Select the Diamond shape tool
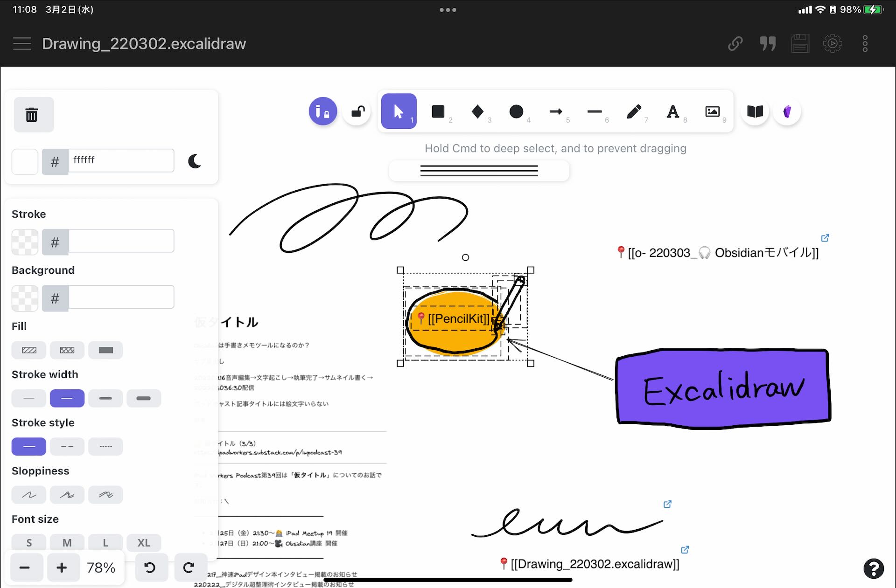Image resolution: width=896 pixels, height=588 pixels. coord(477,111)
